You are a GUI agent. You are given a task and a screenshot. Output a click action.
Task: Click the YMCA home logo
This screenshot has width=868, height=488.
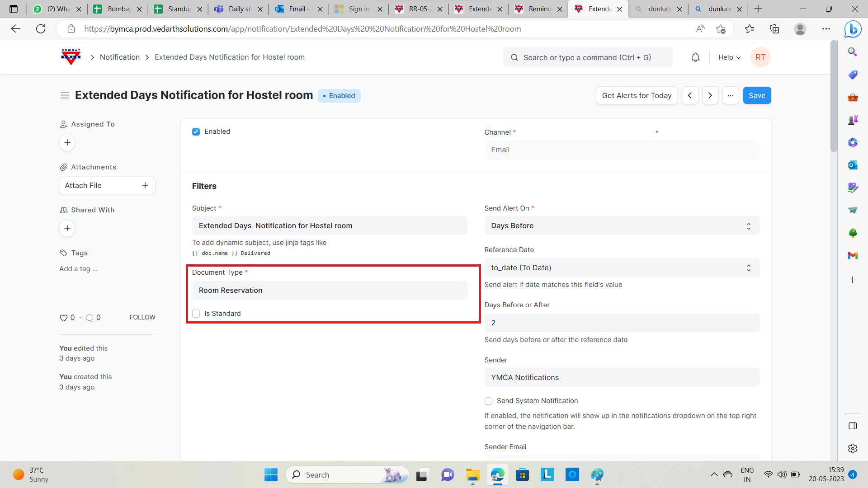(x=71, y=57)
